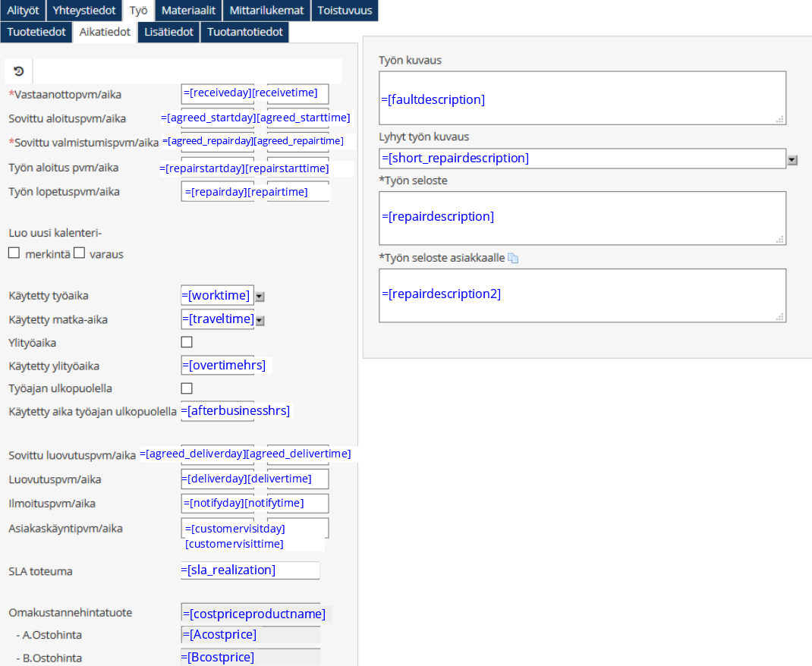Check the Työajan ulkopuolella box

click(x=187, y=388)
